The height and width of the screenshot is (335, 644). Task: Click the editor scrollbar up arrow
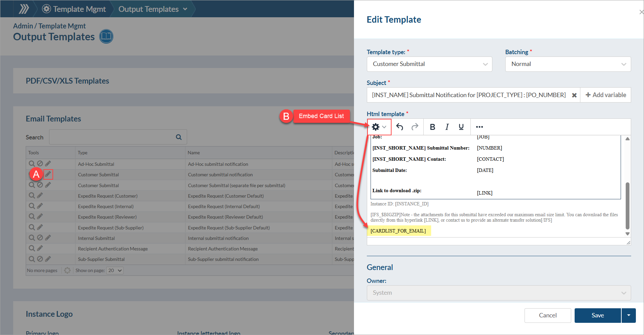click(x=627, y=139)
